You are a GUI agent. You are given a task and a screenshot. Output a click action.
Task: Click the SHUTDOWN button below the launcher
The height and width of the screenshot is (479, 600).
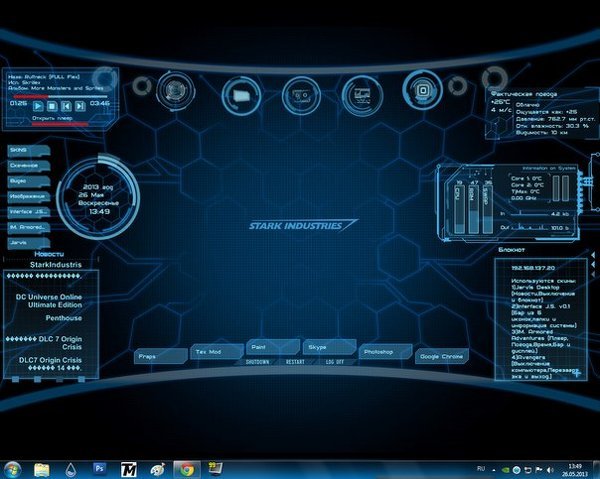coord(259,362)
